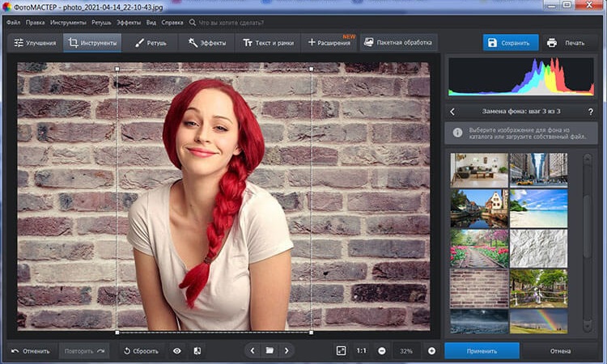The image size is (607, 364).
Task: Click the undo arrow labeled Отменить
Action: tap(30, 351)
